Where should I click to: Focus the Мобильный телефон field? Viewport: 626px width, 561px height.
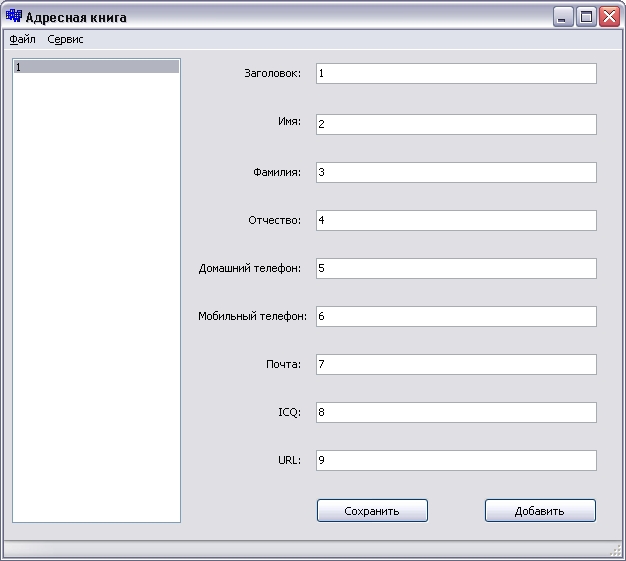tap(456, 316)
